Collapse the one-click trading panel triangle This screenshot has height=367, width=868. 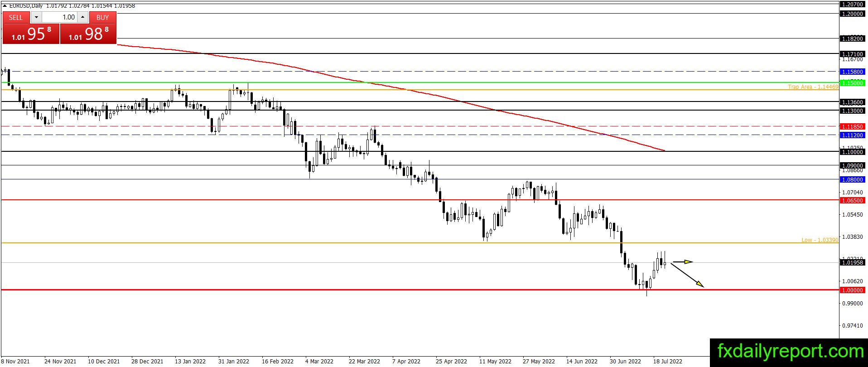coord(5,6)
